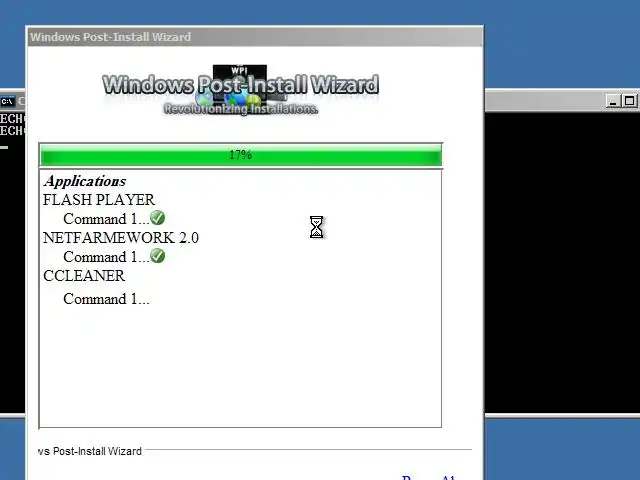The height and width of the screenshot is (480, 640).
Task: Click the Post-Install Wizard footer label
Action: tap(90, 451)
